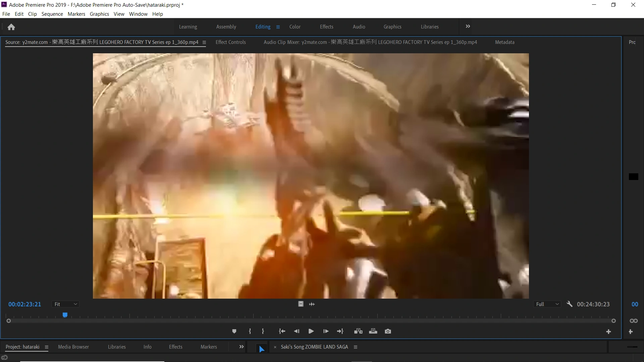
Task: Switch to the Color workspace
Action: (295, 27)
